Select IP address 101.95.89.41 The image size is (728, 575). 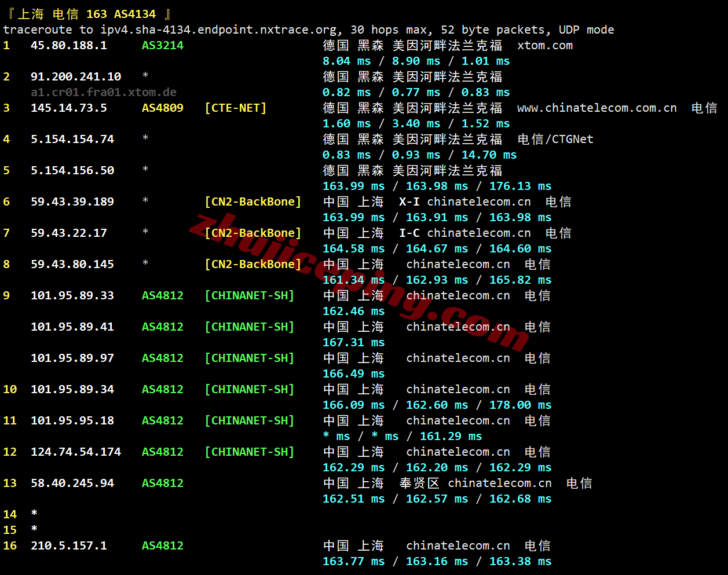(72, 327)
